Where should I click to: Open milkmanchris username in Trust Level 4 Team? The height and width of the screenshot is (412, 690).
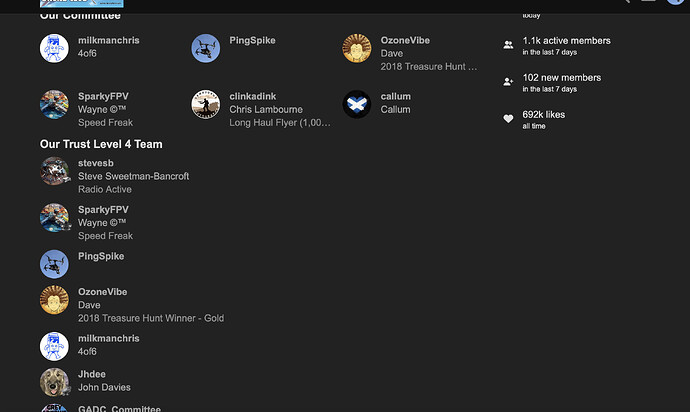point(109,338)
